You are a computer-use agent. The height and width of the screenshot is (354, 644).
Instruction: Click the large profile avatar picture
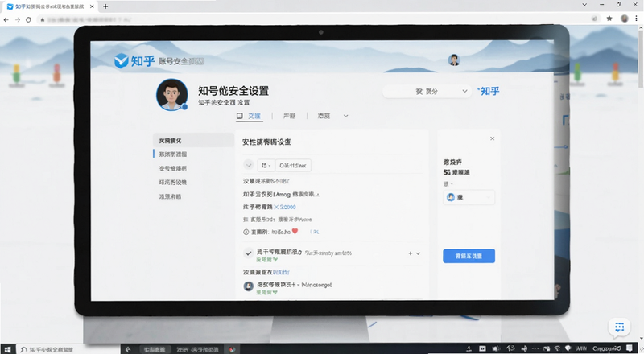coord(171,95)
